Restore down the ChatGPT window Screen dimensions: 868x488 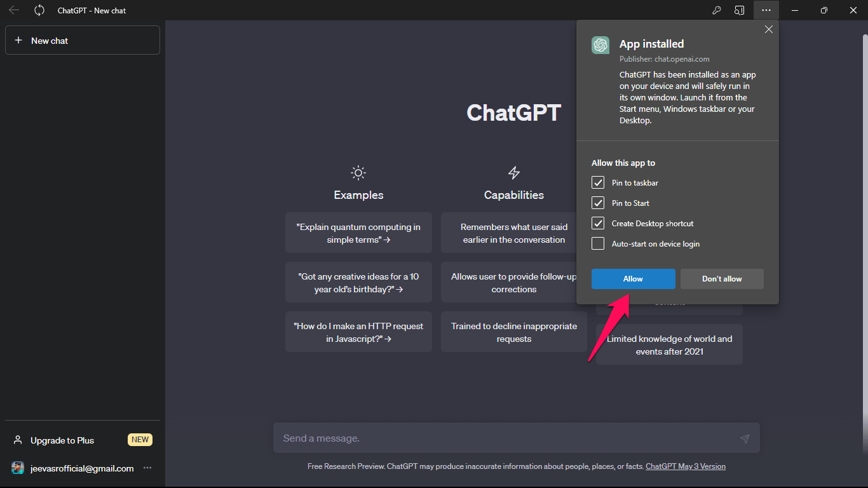(824, 10)
